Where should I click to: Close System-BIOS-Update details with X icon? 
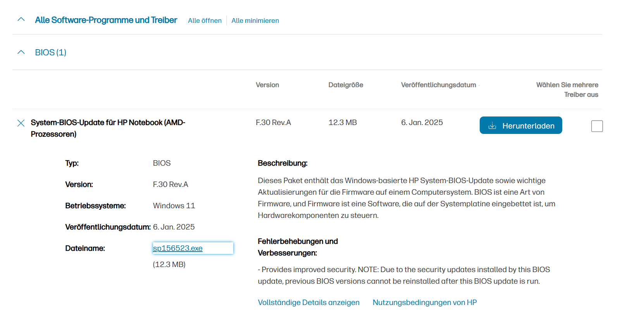coord(21,123)
